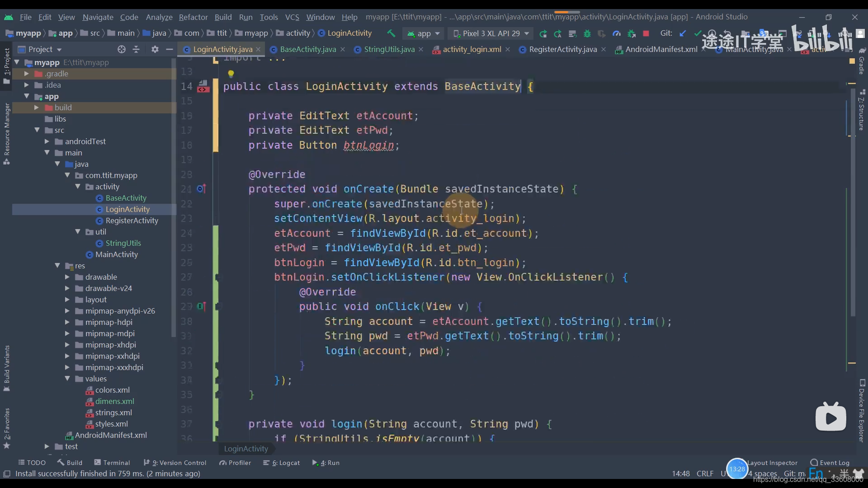Toggle the Gradle side tool window
The height and width of the screenshot is (488, 868).
point(862,61)
